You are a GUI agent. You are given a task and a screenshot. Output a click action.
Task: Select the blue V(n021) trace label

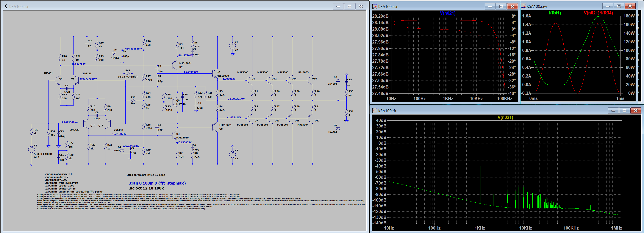click(x=447, y=13)
